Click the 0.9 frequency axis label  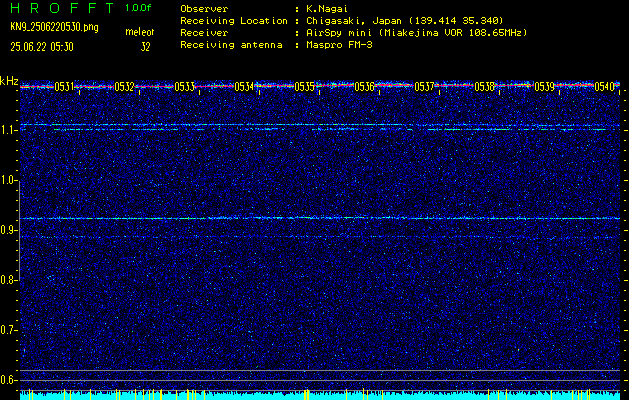coord(8,230)
